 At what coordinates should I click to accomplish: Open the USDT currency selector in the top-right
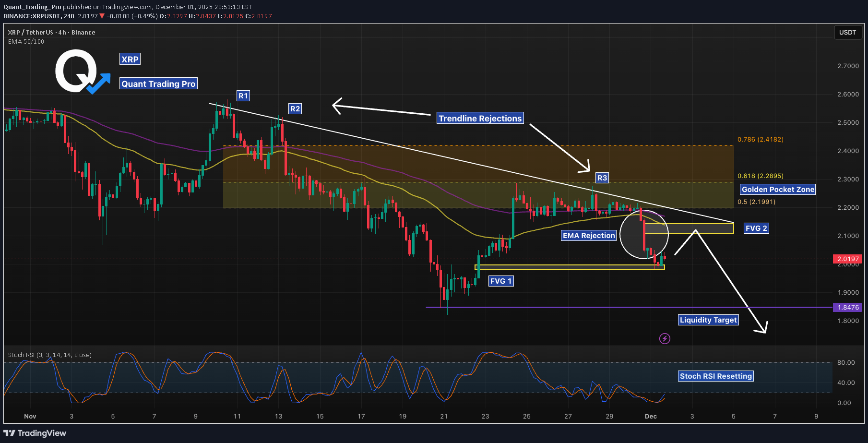tap(847, 32)
